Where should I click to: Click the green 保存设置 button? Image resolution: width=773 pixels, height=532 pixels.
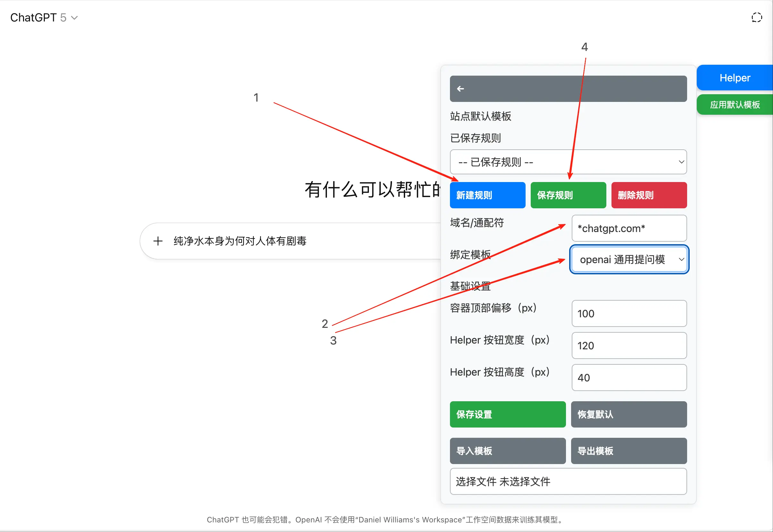tap(508, 415)
